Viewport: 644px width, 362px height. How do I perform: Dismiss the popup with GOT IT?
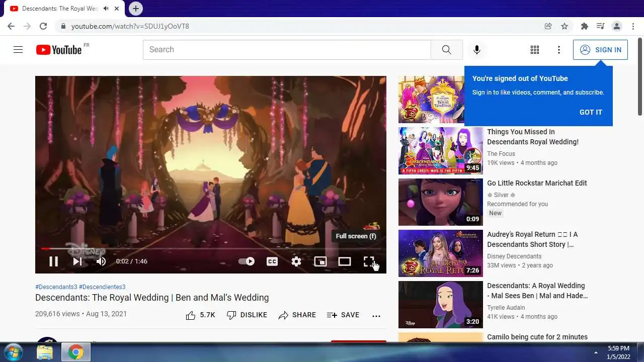pos(591,112)
